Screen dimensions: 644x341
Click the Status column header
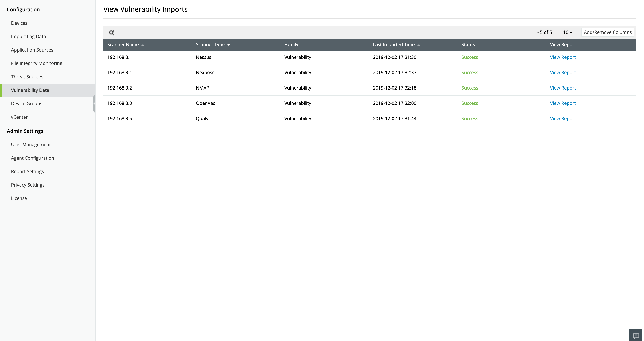[x=468, y=44]
